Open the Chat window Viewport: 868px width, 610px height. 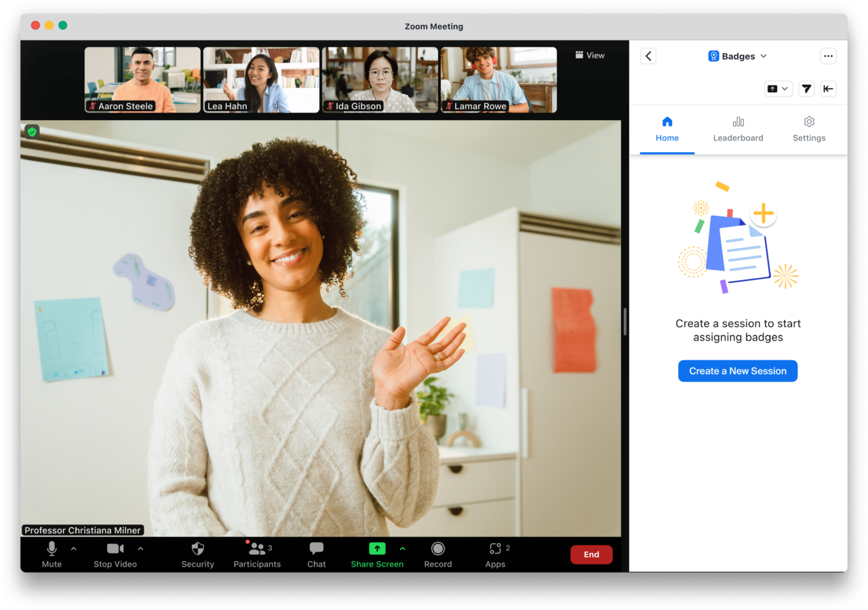[x=316, y=554]
